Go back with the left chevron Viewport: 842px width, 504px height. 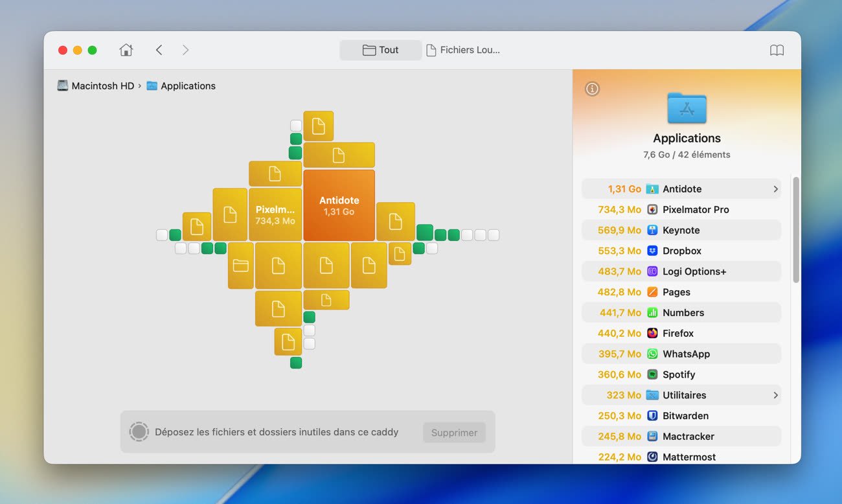click(159, 50)
